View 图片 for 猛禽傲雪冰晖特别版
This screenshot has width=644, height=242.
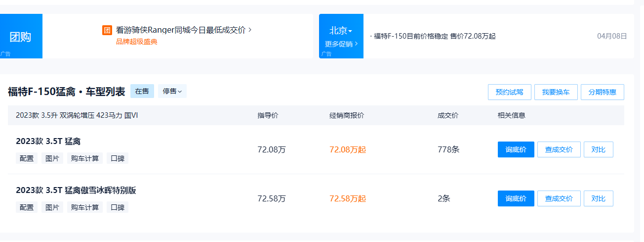pyautogui.click(x=52, y=207)
